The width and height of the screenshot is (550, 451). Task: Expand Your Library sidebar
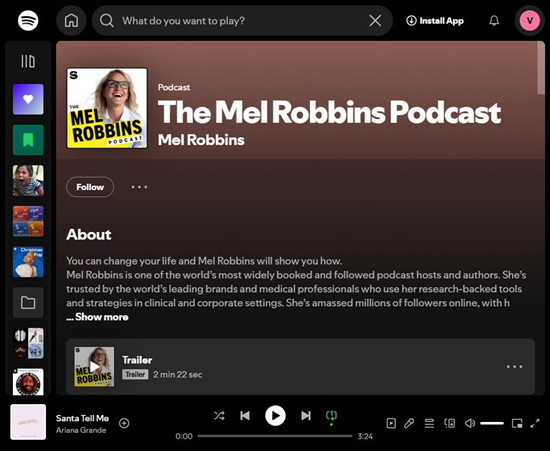click(x=28, y=61)
